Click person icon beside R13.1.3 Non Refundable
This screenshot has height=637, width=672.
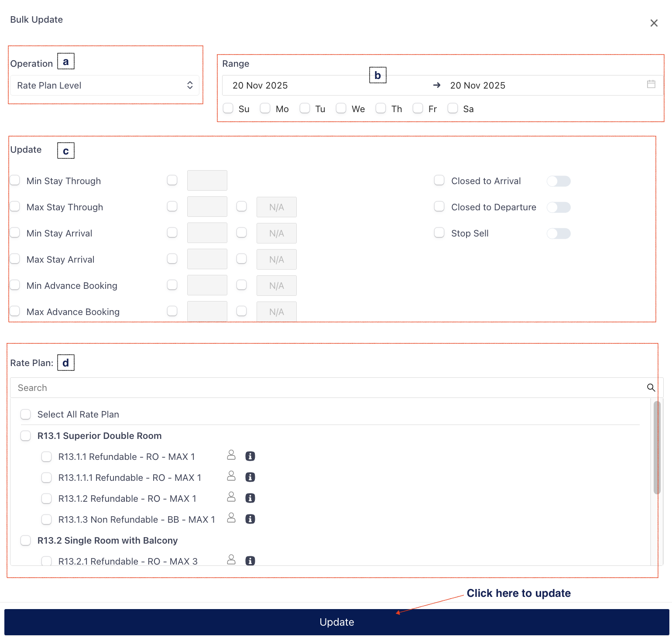point(231,518)
